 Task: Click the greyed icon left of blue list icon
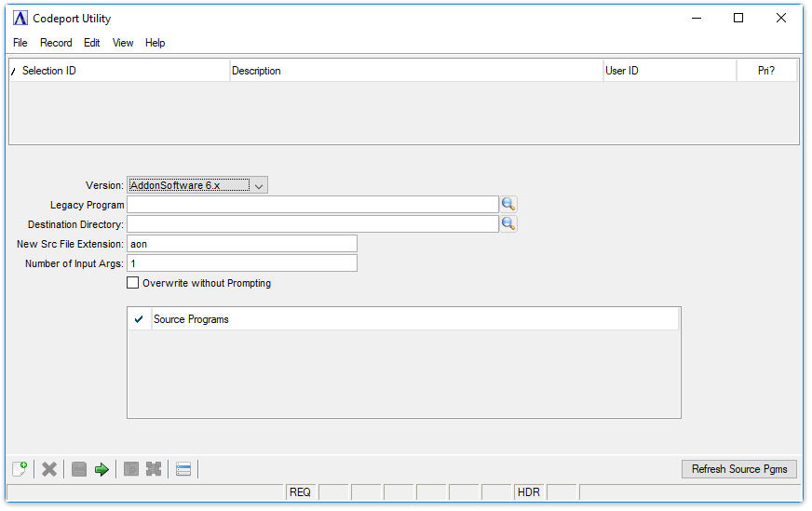pyautogui.click(x=154, y=469)
